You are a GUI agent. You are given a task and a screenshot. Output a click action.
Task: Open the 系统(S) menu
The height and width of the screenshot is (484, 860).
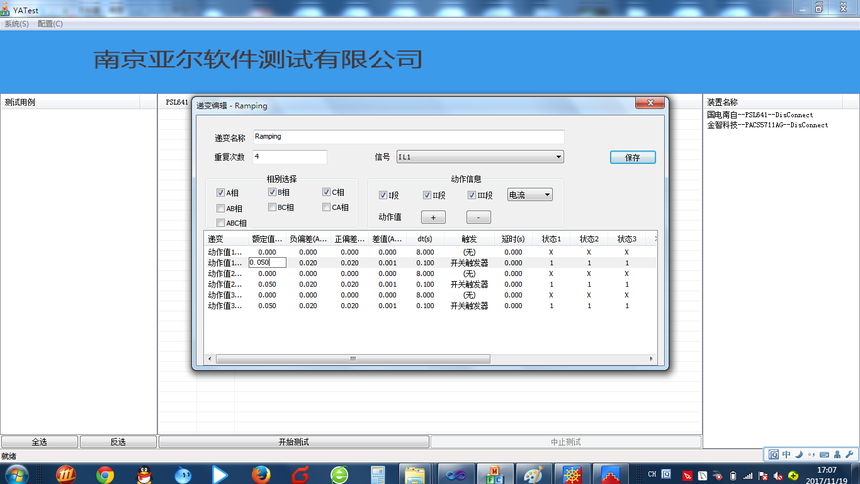coord(16,23)
